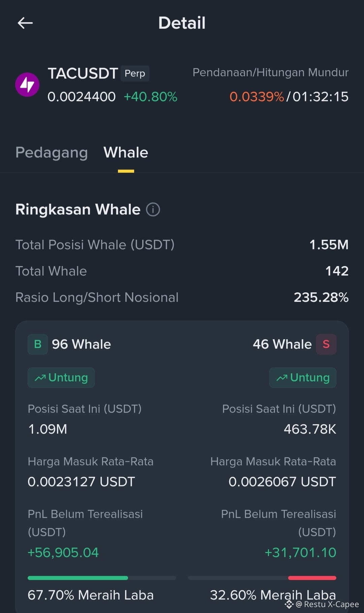Tap the 96 Whale long count
Viewport: 364px width, 613px height.
click(81, 344)
